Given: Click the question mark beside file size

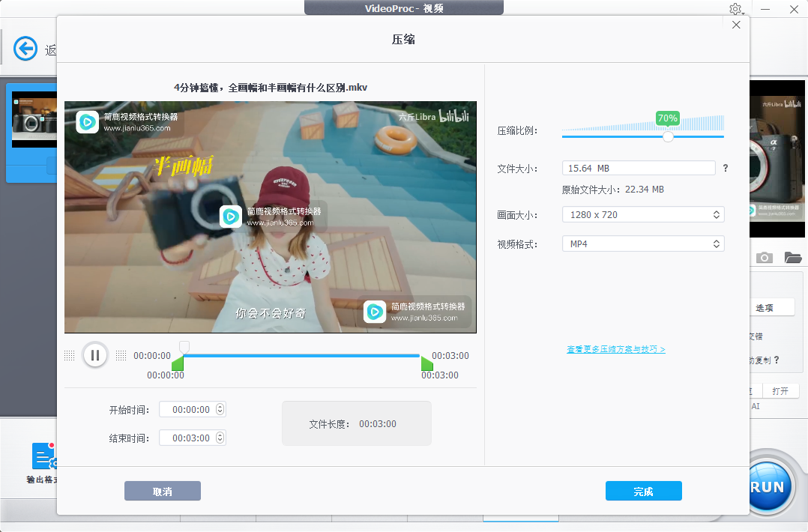Looking at the screenshot, I should [x=725, y=168].
